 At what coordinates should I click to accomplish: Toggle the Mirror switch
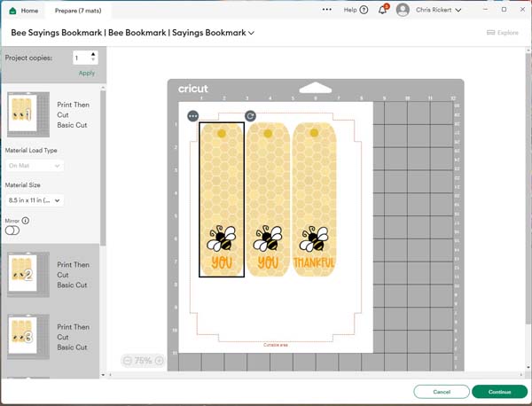pyautogui.click(x=12, y=230)
